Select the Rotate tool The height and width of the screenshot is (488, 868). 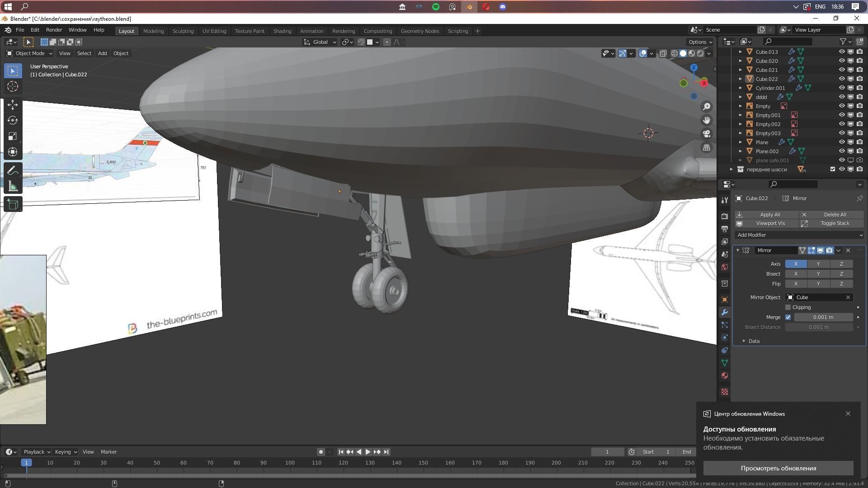point(13,121)
